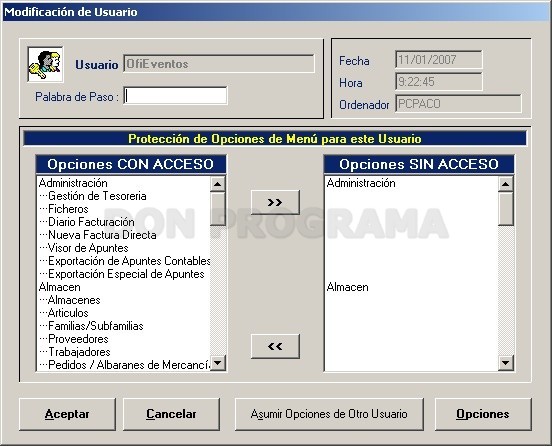
Task: Click the SIN ACCESO scrollbar thumb
Action: [506, 208]
